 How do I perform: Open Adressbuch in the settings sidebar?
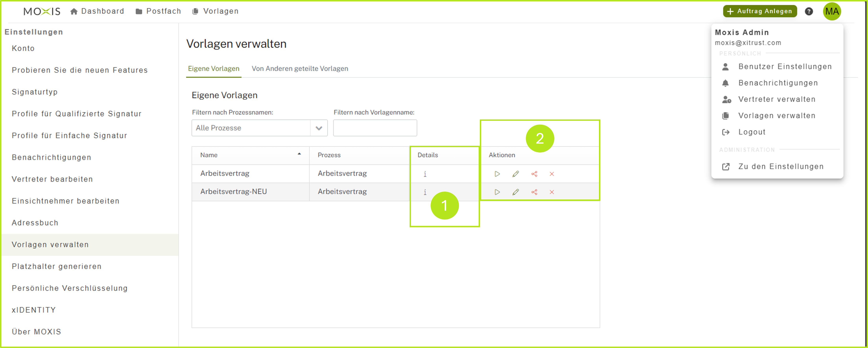pyautogui.click(x=35, y=222)
